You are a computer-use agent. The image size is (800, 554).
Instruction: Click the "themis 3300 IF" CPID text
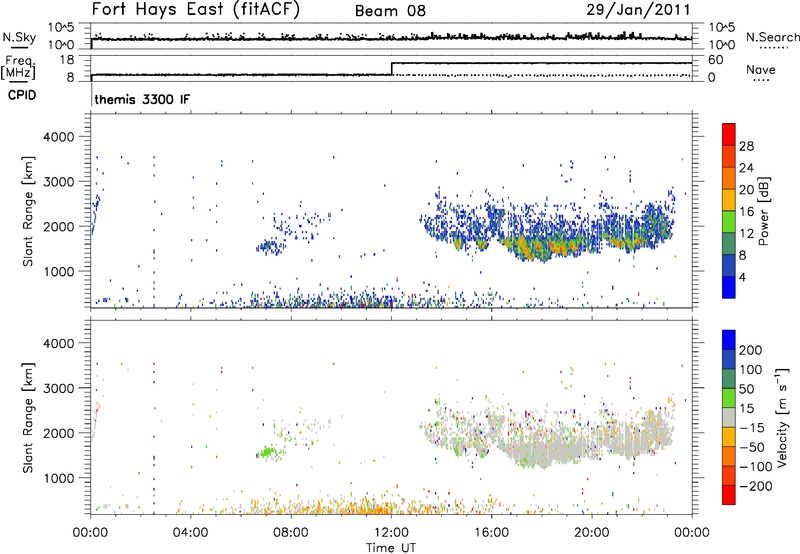(x=142, y=99)
